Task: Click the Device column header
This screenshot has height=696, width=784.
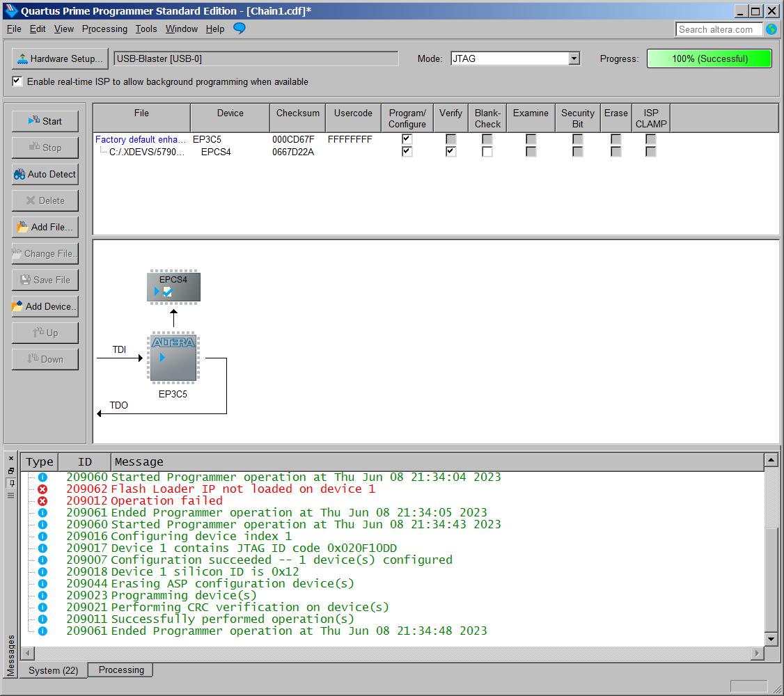Action: 230,118
